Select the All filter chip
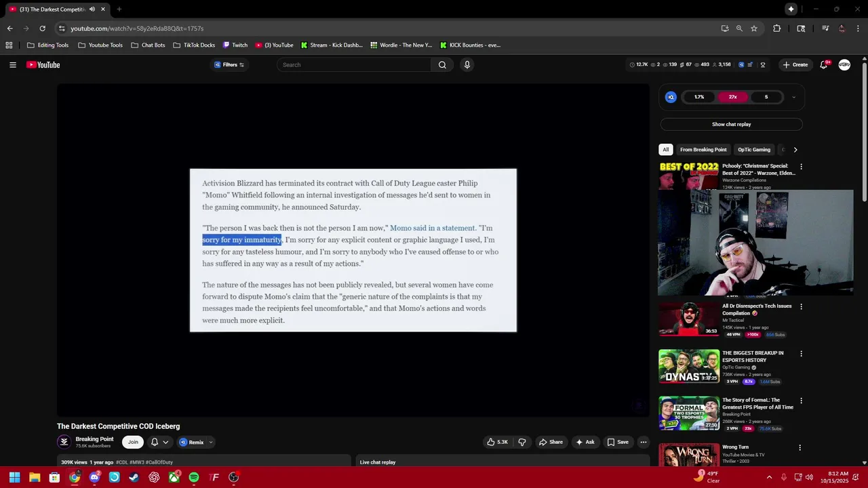Viewport: 868px width, 488px height. tap(665, 150)
